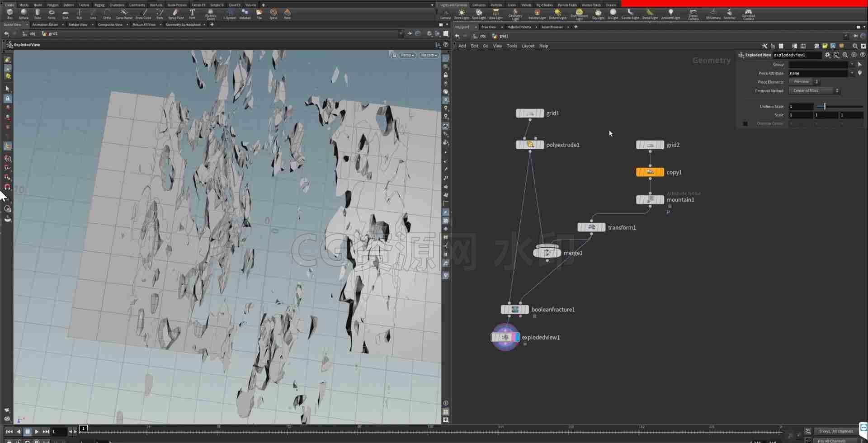Select the Grid shelf tool
868x443 pixels.
coord(66,14)
